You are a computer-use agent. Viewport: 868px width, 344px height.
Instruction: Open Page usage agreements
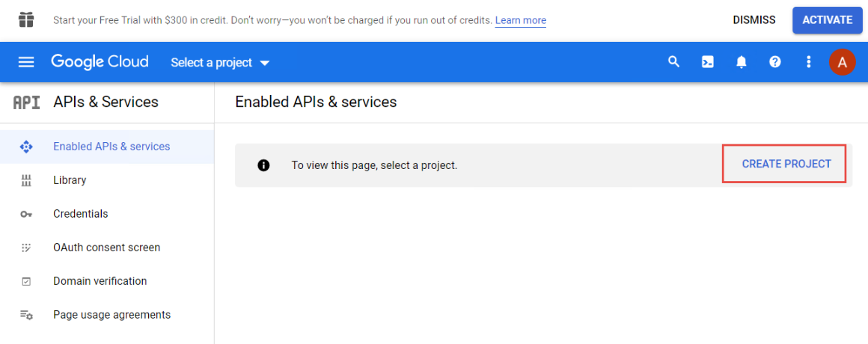pyautogui.click(x=111, y=315)
